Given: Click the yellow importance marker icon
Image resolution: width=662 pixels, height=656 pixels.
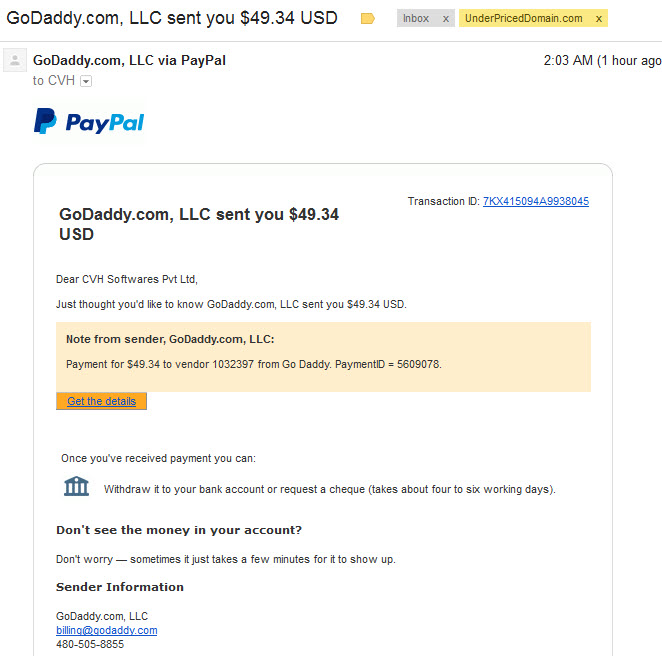Looking at the screenshot, I should tap(367, 19).
